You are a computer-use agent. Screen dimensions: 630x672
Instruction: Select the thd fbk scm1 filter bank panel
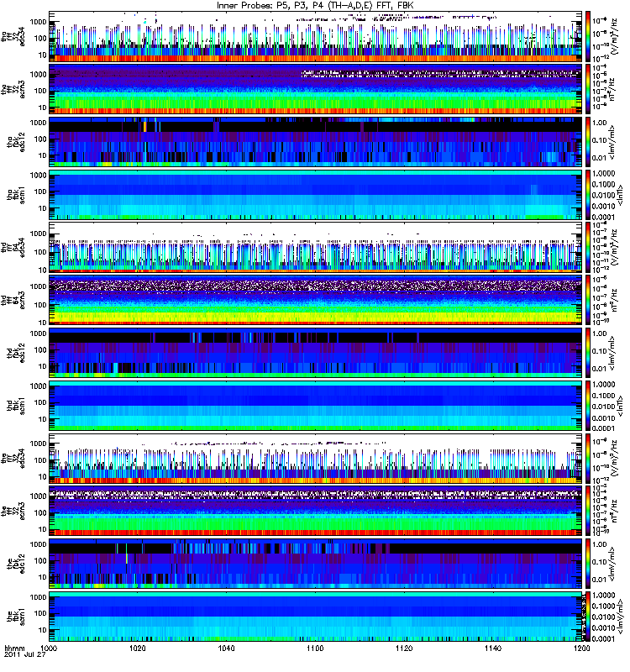[316, 406]
